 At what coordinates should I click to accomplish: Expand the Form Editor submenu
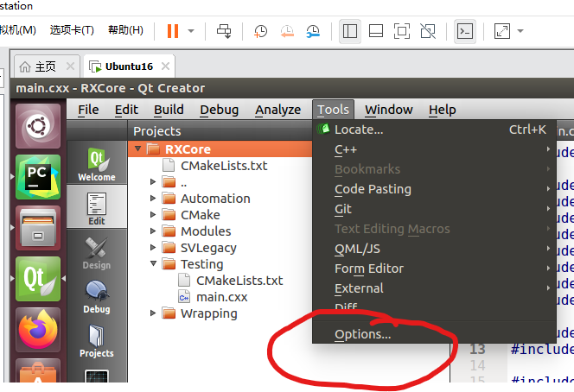[434, 269]
